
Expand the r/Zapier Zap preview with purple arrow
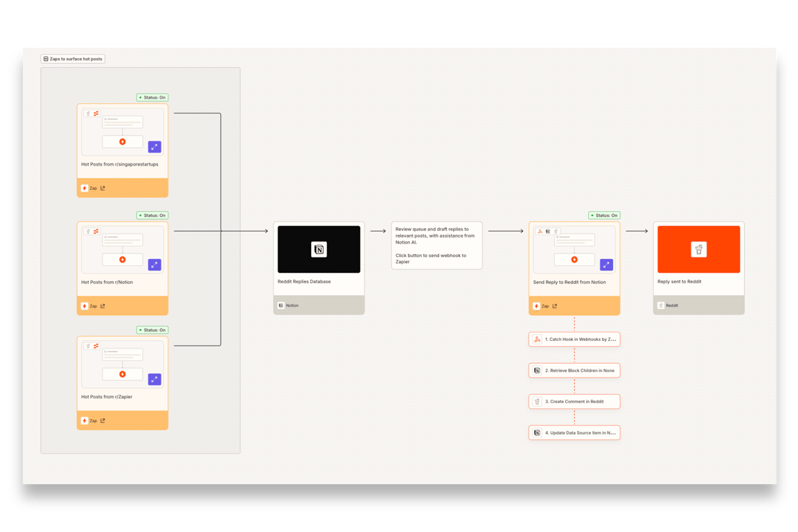point(154,380)
